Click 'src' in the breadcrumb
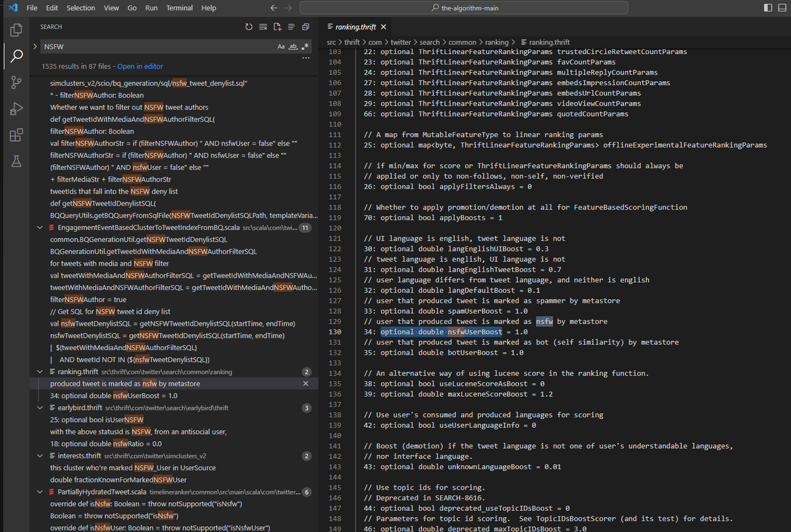This screenshot has height=532, width=791. click(332, 42)
